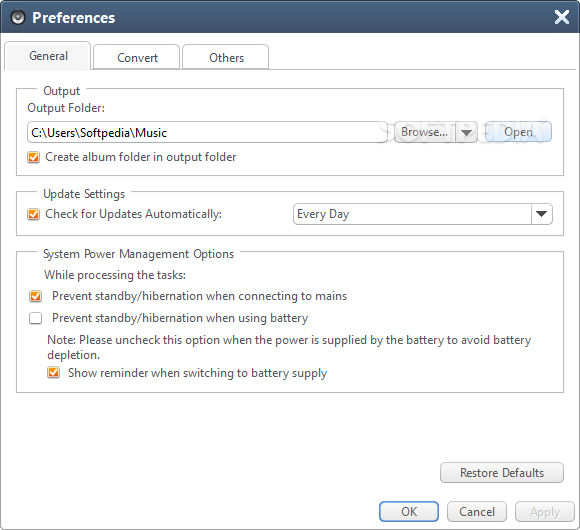This screenshot has width=580, height=530.
Task: Open the Others tab
Action: coord(226,57)
